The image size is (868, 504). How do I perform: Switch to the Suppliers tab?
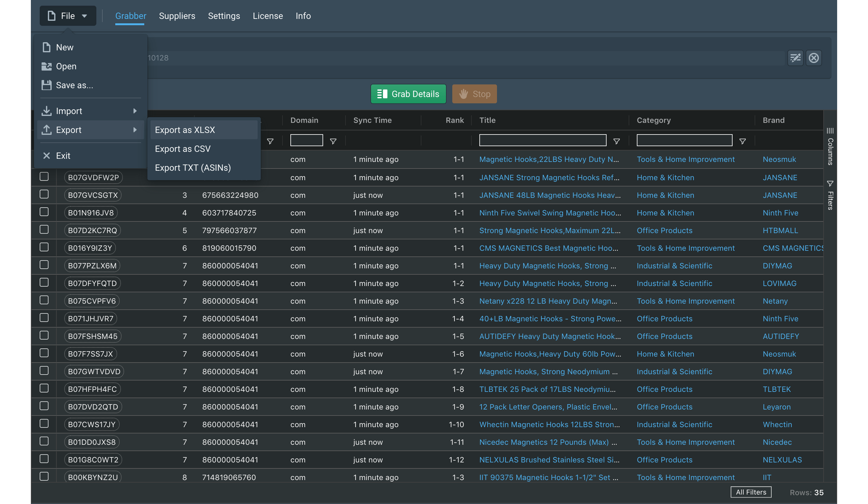[177, 16]
